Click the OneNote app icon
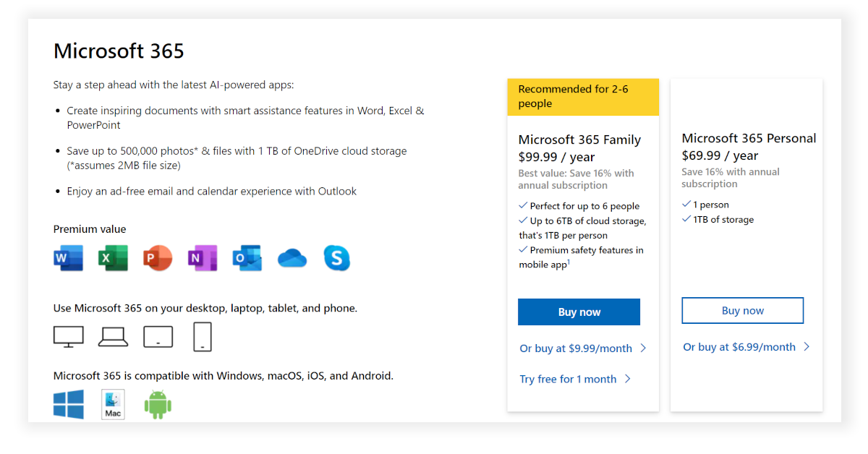Screen dimensions: 868x454 (203, 258)
